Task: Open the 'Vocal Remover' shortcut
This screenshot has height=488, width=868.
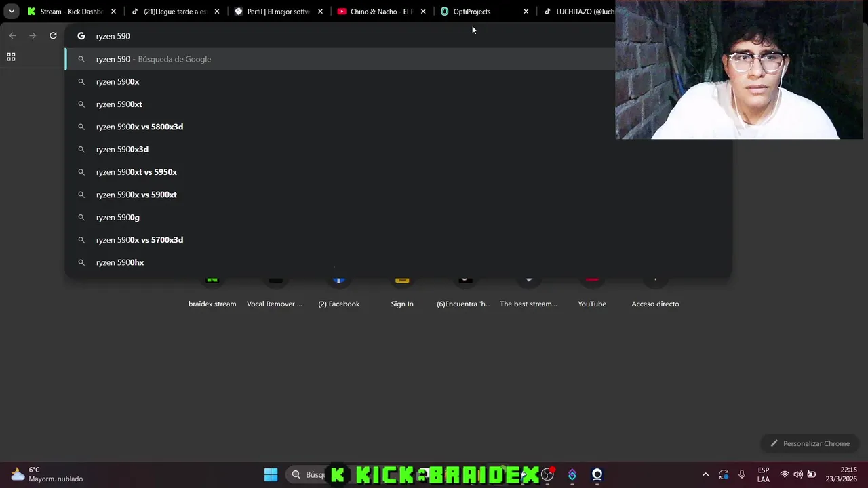Action: pyautogui.click(x=275, y=293)
